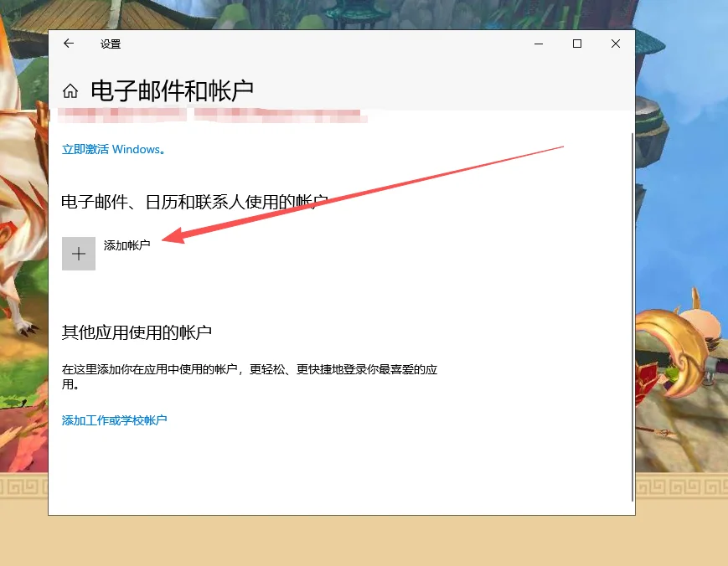Minimize the Settings window
The image size is (728, 566).
[x=539, y=44]
